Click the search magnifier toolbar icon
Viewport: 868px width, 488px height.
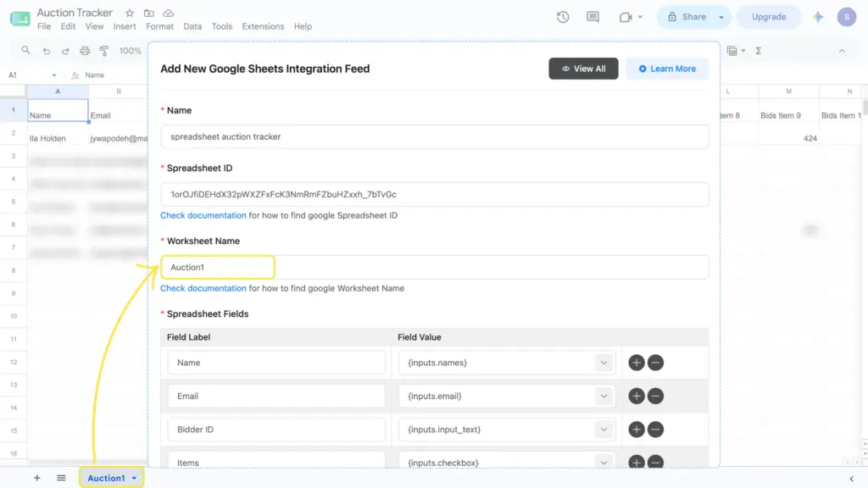tap(25, 50)
